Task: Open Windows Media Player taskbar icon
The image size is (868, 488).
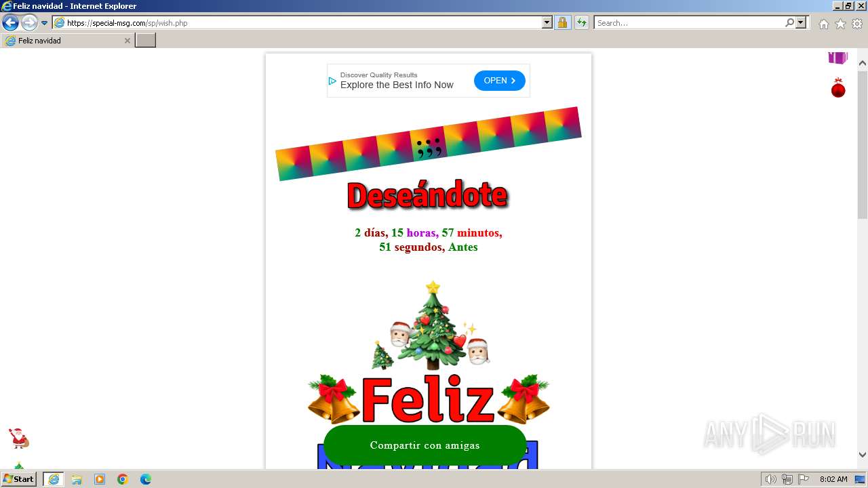Action: pos(100,479)
